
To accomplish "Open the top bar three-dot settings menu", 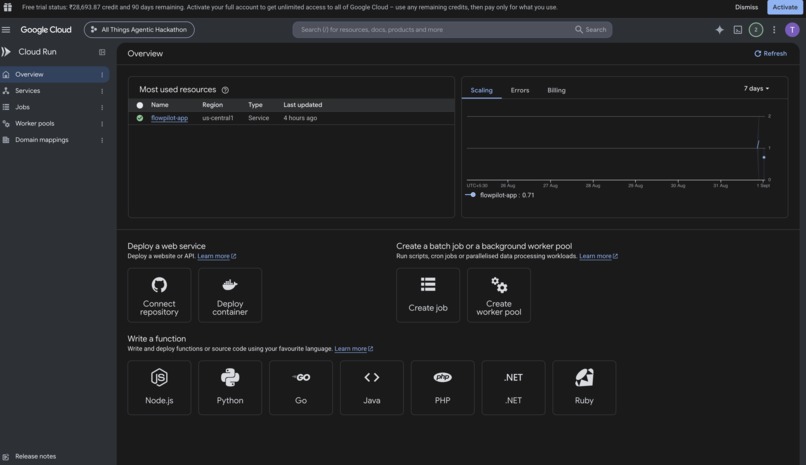I will (774, 30).
